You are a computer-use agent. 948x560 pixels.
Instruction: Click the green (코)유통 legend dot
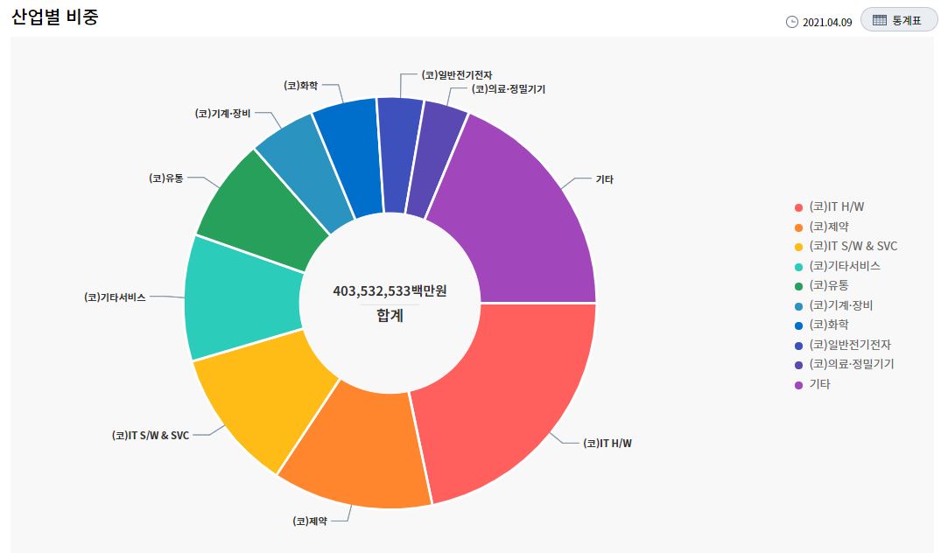(798, 286)
